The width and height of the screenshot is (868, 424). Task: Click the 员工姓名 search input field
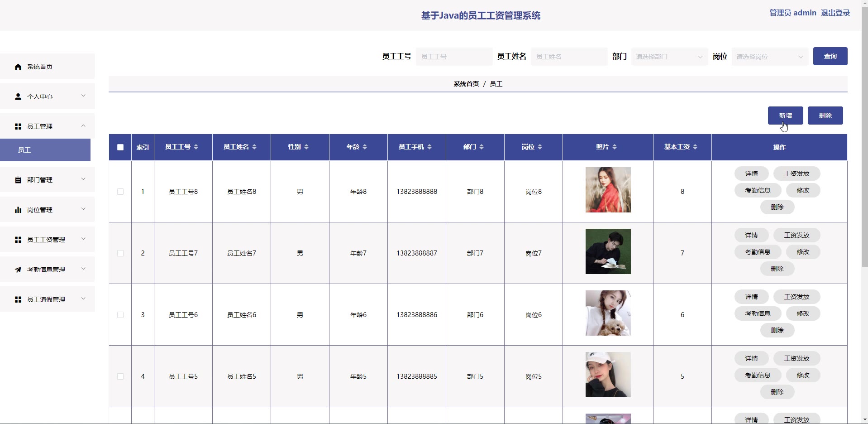(569, 57)
